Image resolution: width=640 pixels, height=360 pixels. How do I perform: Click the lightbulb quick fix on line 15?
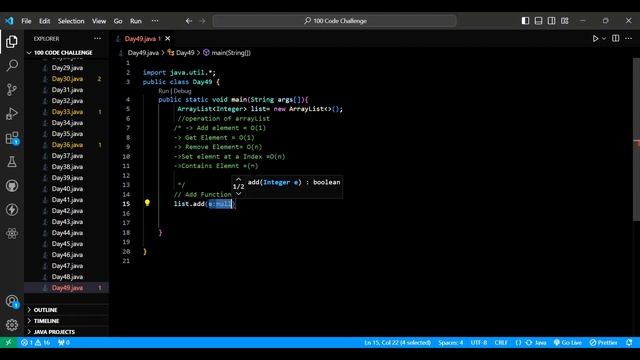[x=147, y=203]
